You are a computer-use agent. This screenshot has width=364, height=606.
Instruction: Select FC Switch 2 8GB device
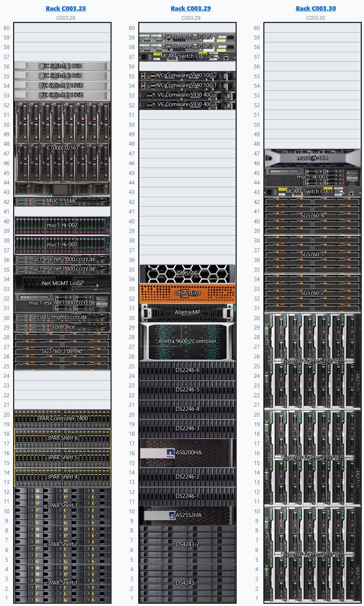[62, 76]
